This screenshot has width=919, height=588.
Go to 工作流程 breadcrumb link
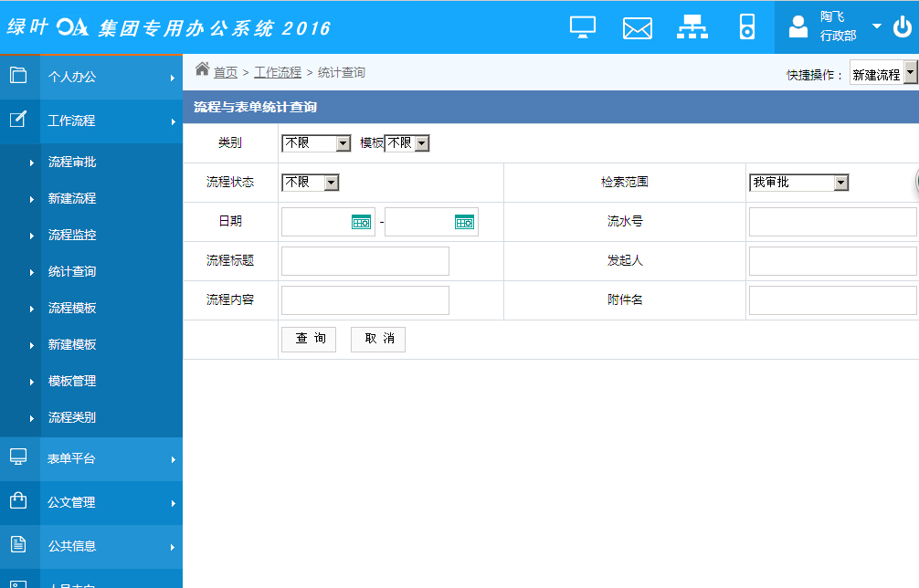[x=278, y=73]
